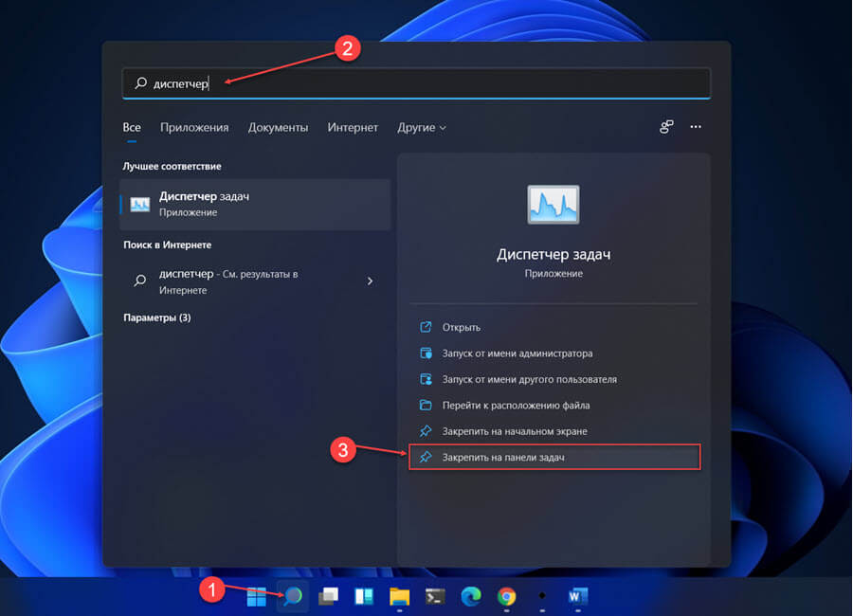The image size is (853, 616).
Task: Expand the Другие dropdown filter
Action: 422,127
